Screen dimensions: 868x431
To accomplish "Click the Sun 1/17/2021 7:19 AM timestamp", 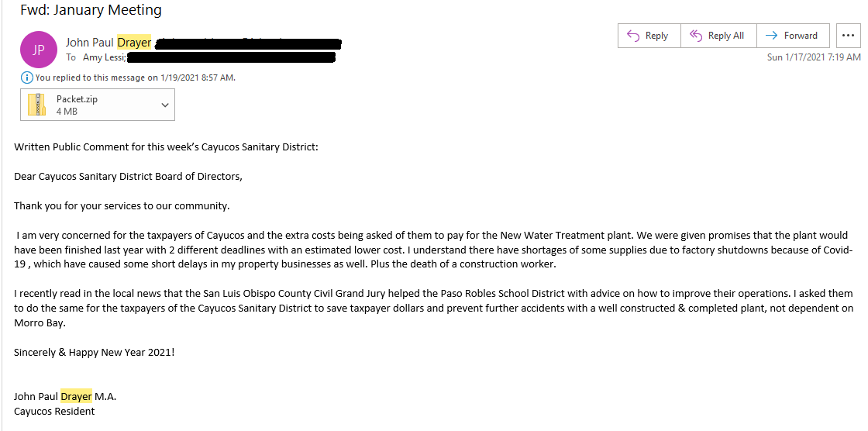I will click(814, 57).
